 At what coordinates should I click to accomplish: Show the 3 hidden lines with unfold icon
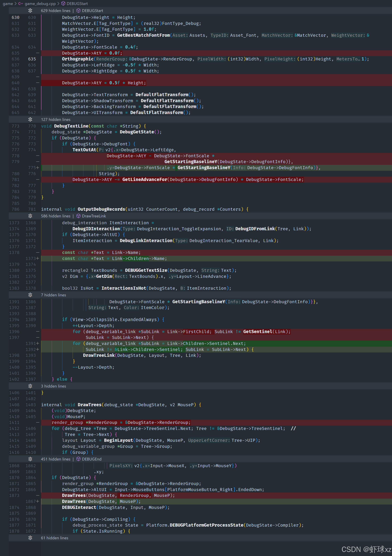(x=30, y=386)
